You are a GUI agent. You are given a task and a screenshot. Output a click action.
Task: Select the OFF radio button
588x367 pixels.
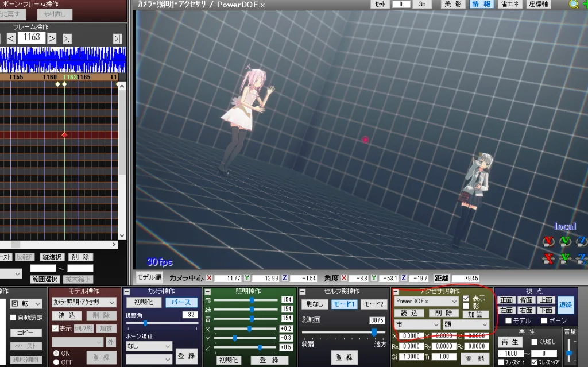[56, 362]
